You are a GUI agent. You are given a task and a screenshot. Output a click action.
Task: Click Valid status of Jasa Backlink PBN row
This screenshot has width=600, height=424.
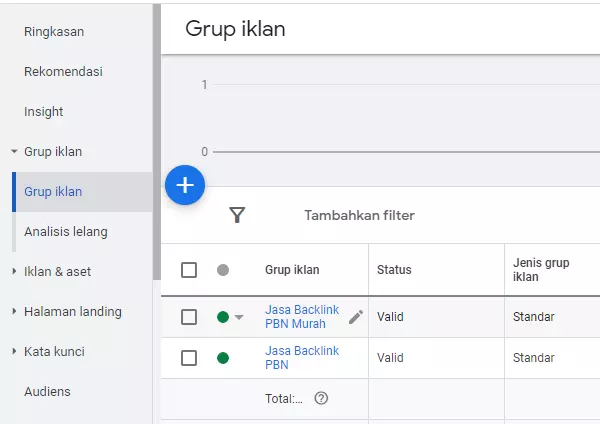tap(390, 358)
